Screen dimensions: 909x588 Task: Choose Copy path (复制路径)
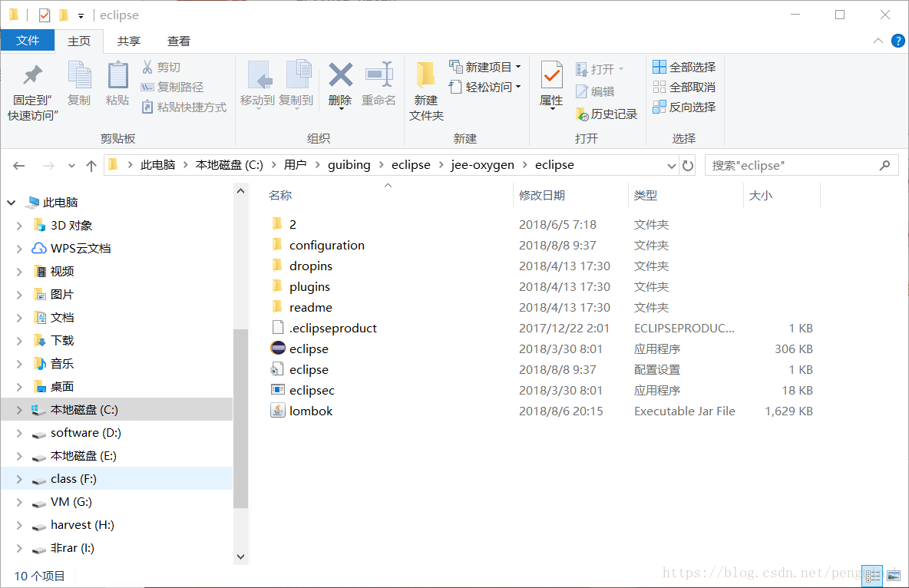[x=172, y=87]
